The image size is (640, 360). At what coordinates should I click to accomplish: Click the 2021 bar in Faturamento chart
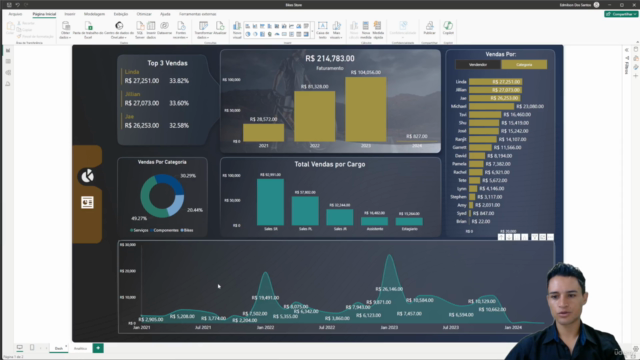pyautogui.click(x=263, y=133)
